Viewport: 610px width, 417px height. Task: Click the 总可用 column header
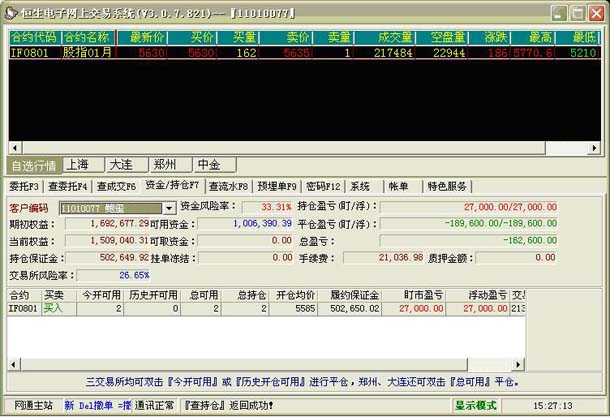[203, 295]
